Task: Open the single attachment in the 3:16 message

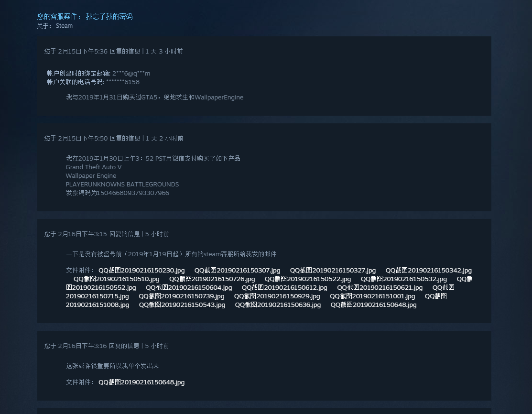Action: 141,382
